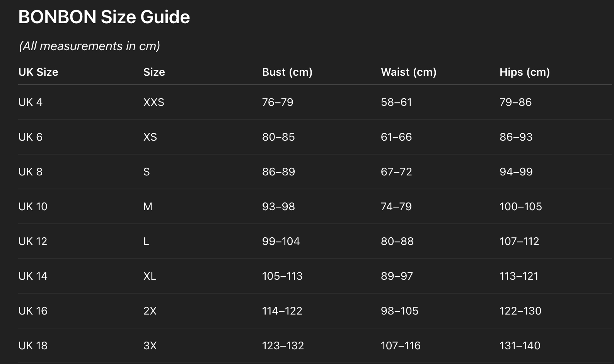
Task: Click the UK 10 row label
Action: 33,207
